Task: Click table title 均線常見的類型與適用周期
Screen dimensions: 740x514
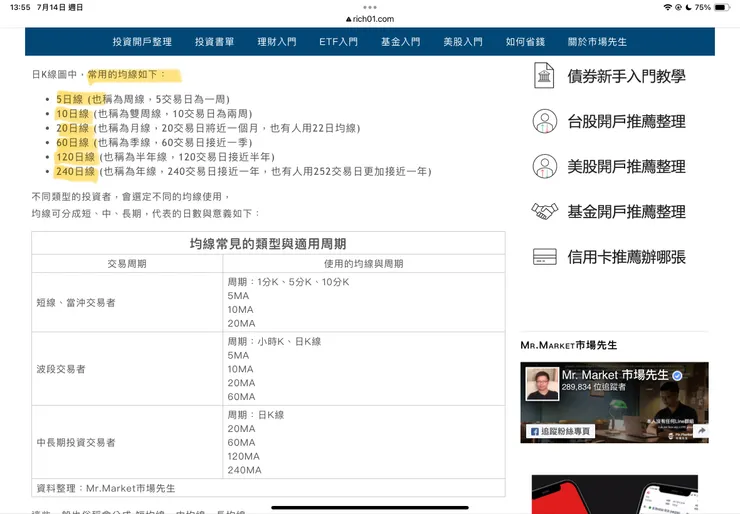Action: click(x=268, y=244)
